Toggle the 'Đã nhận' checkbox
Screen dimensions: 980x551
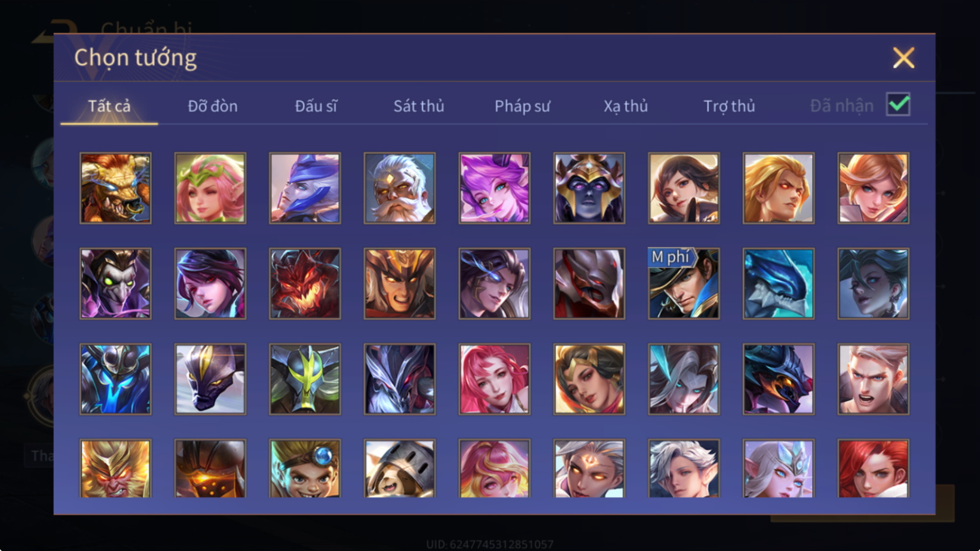point(898,105)
